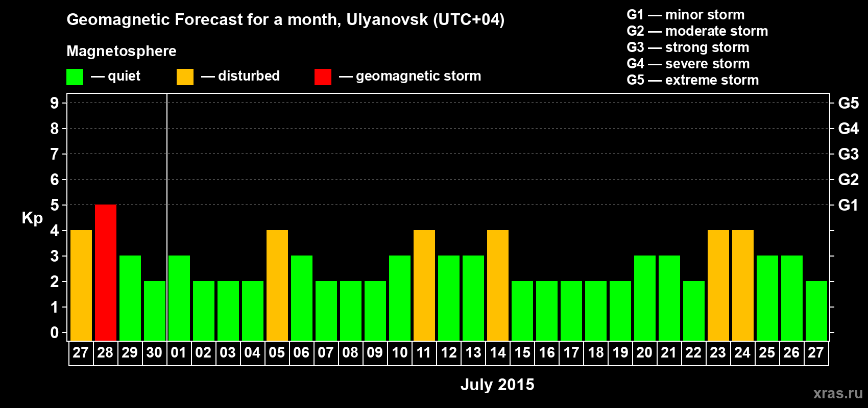Select the green bar for July 01
The height and width of the screenshot is (408, 868).
pyautogui.click(x=179, y=298)
